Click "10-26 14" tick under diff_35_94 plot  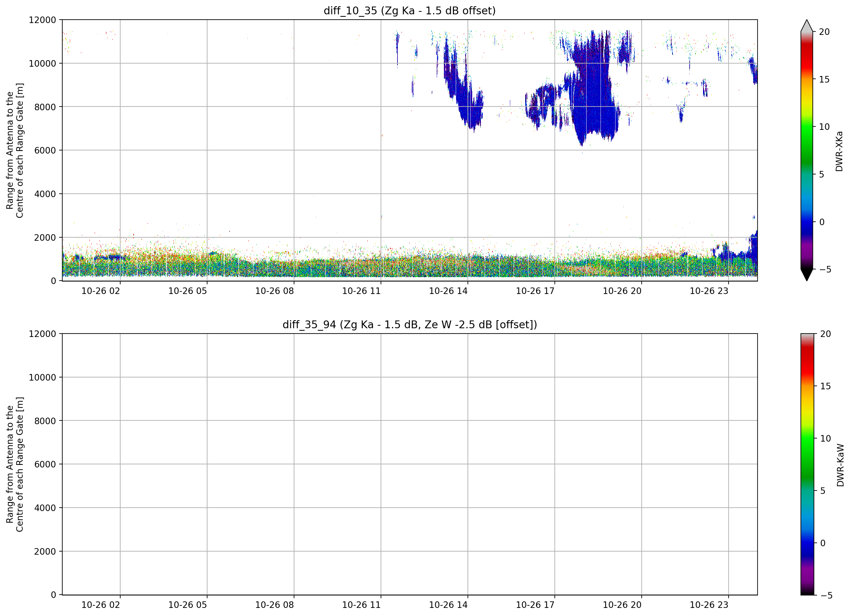tap(448, 605)
